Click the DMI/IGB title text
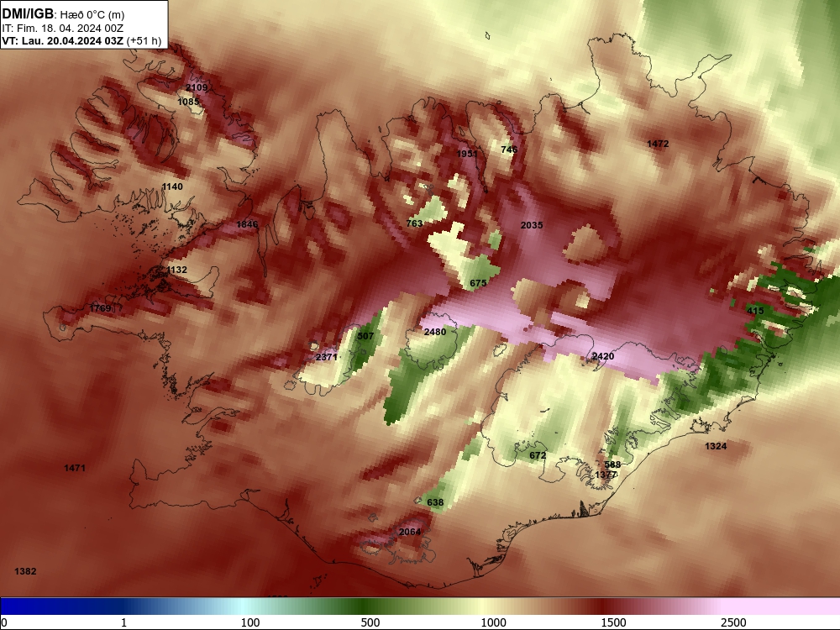Image resolution: width=840 pixels, height=630 pixels. coord(28,14)
